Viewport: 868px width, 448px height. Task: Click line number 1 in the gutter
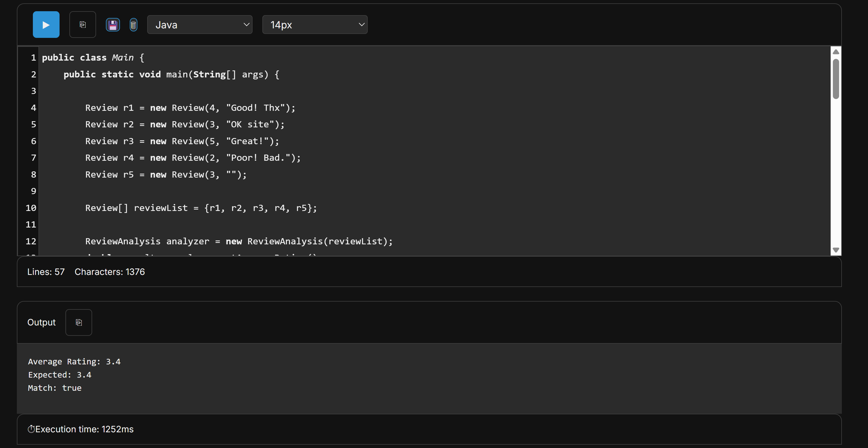(33, 58)
